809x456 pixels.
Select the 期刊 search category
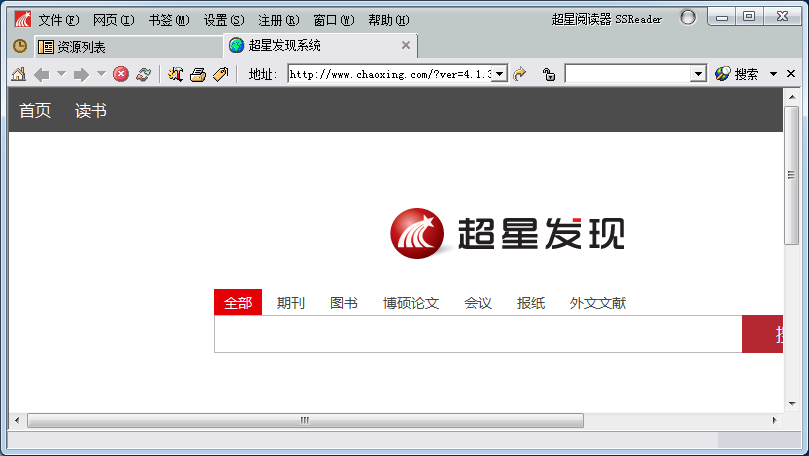point(290,303)
